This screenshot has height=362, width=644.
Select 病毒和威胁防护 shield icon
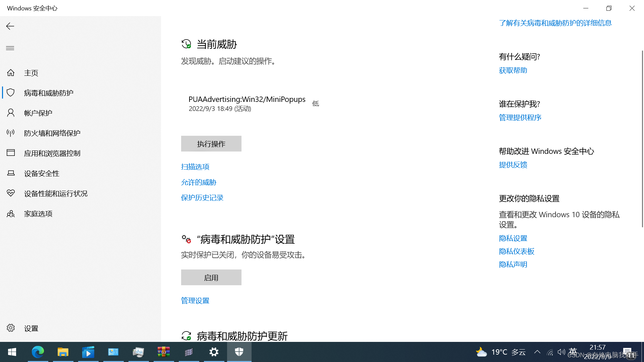click(11, 93)
